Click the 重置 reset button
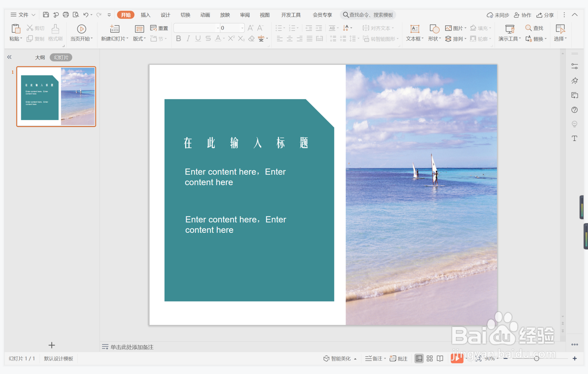This screenshot has width=588, height=374. pyautogui.click(x=159, y=28)
